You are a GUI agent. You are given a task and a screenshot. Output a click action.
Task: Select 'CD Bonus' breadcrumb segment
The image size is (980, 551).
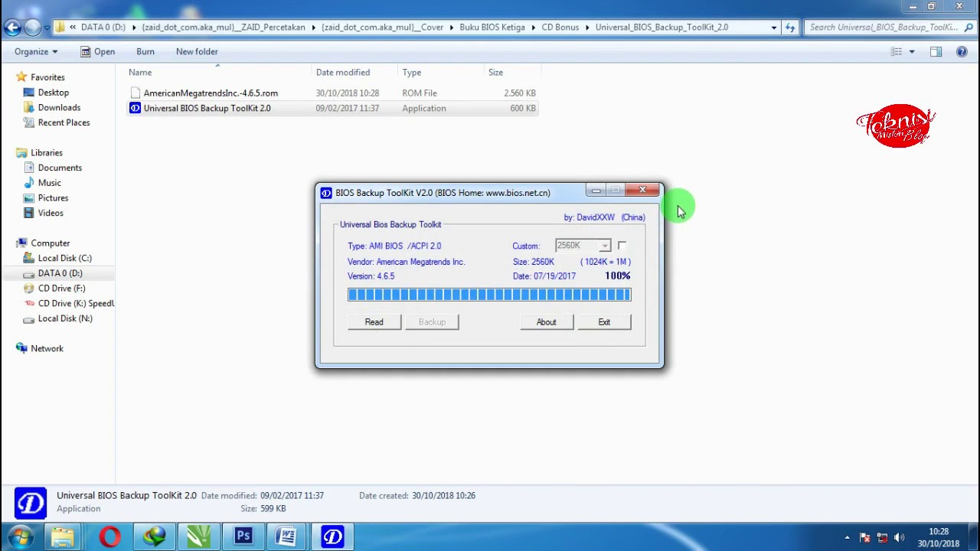(x=560, y=28)
